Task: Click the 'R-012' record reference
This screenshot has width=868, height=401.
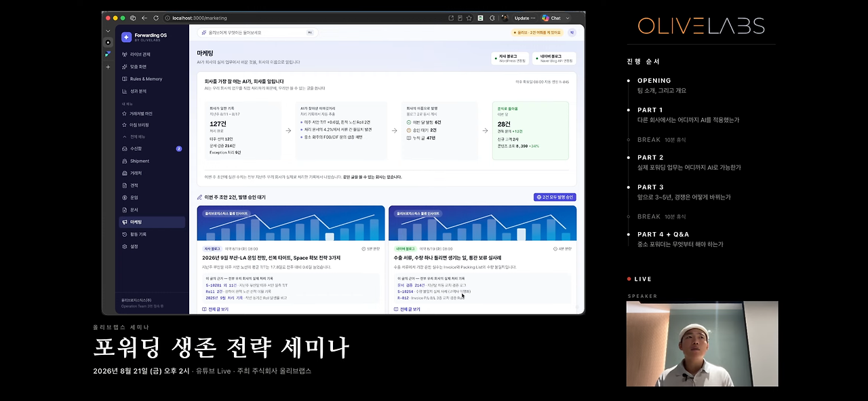Action: pyautogui.click(x=403, y=297)
